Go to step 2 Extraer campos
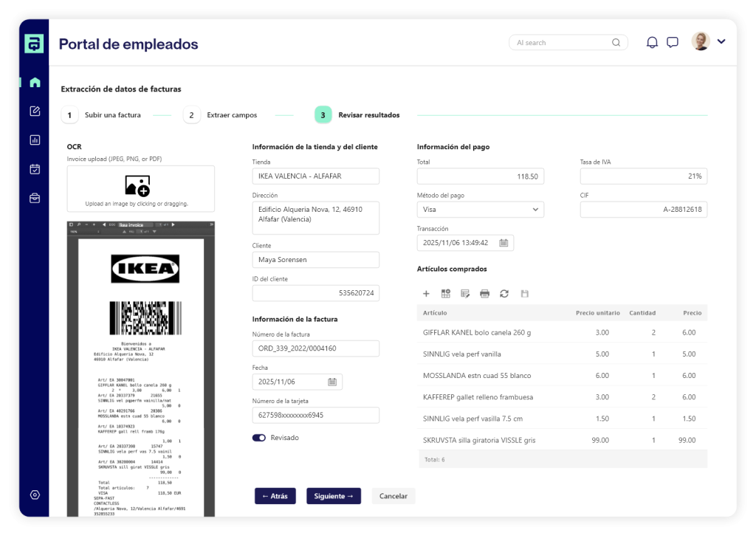 pos(191,115)
